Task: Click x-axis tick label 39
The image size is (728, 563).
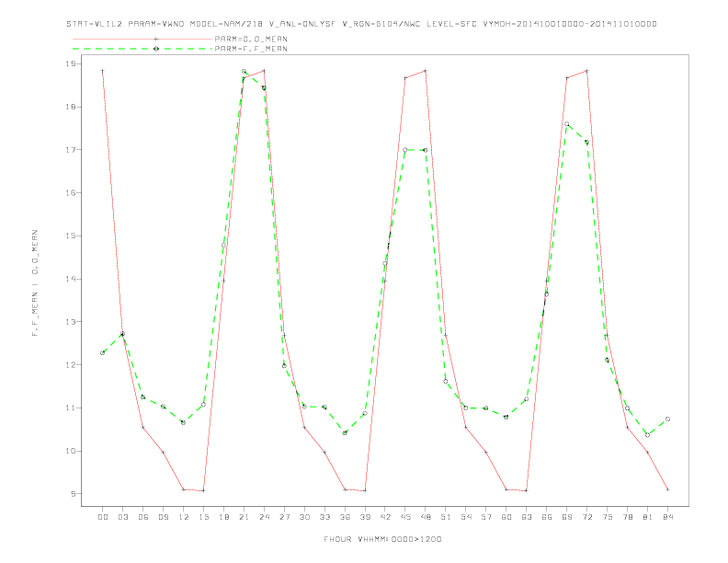Action: (365, 517)
